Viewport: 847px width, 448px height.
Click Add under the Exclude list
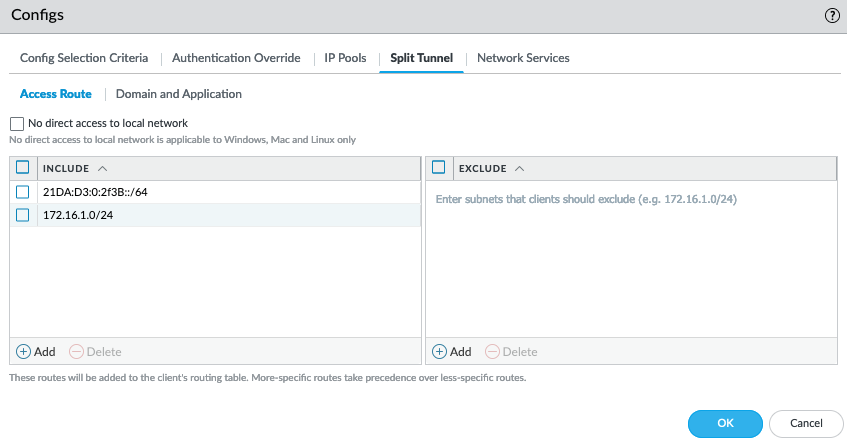[452, 352]
